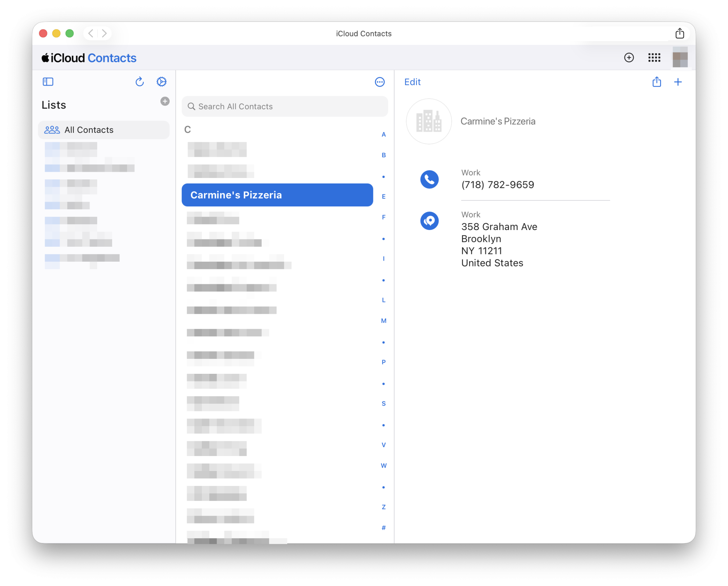Open the contacts settings gear

[x=162, y=82]
